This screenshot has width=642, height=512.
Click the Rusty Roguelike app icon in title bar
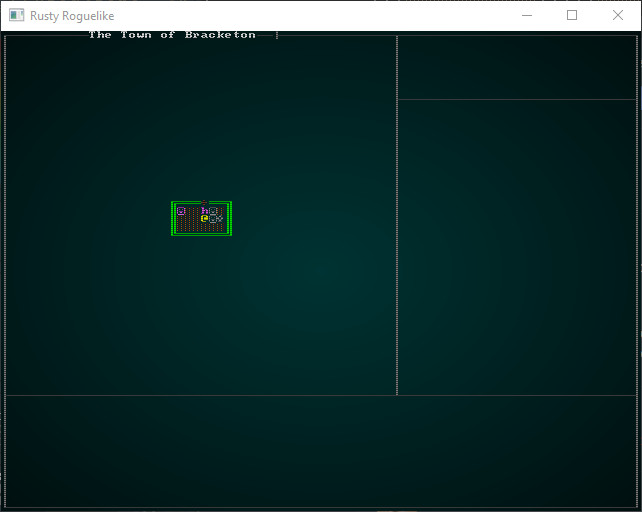(x=16, y=15)
